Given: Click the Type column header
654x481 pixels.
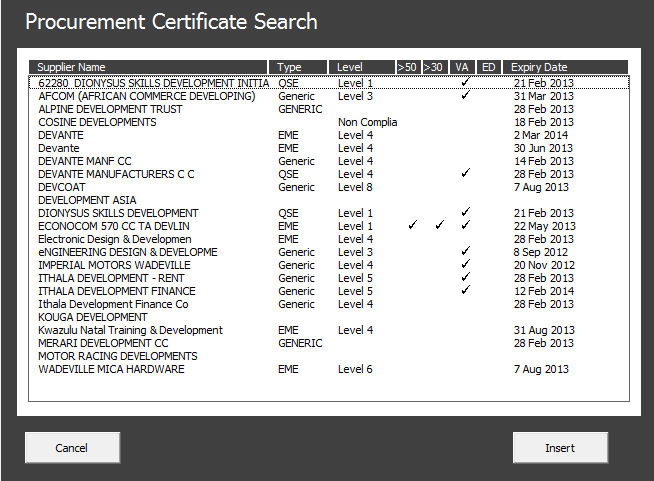Looking at the screenshot, I should (300, 67).
